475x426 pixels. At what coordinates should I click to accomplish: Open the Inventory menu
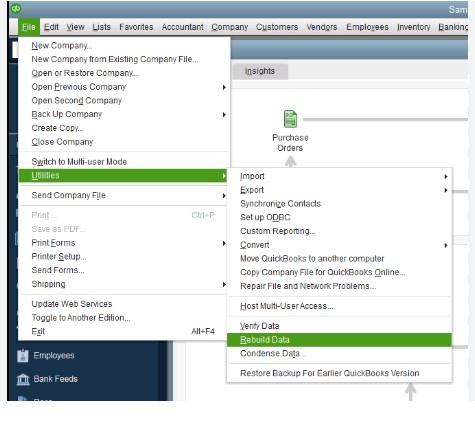coord(414,27)
